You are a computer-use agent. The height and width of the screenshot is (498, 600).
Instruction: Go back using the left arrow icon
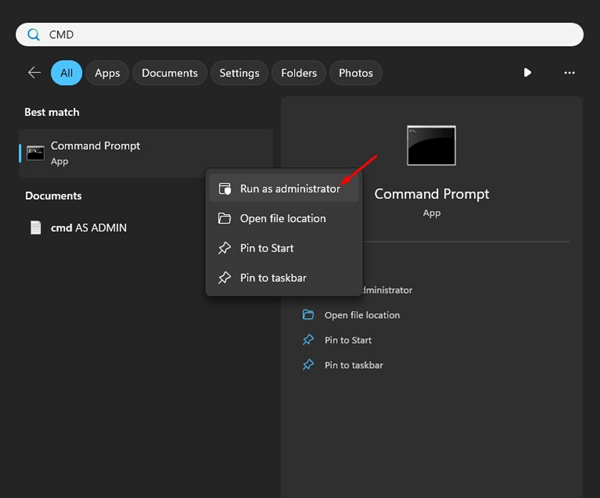(34, 73)
